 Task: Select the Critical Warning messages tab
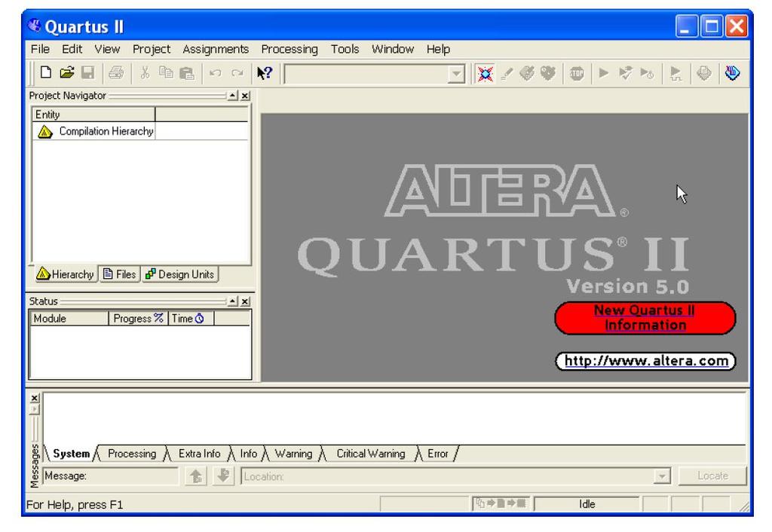point(371,454)
